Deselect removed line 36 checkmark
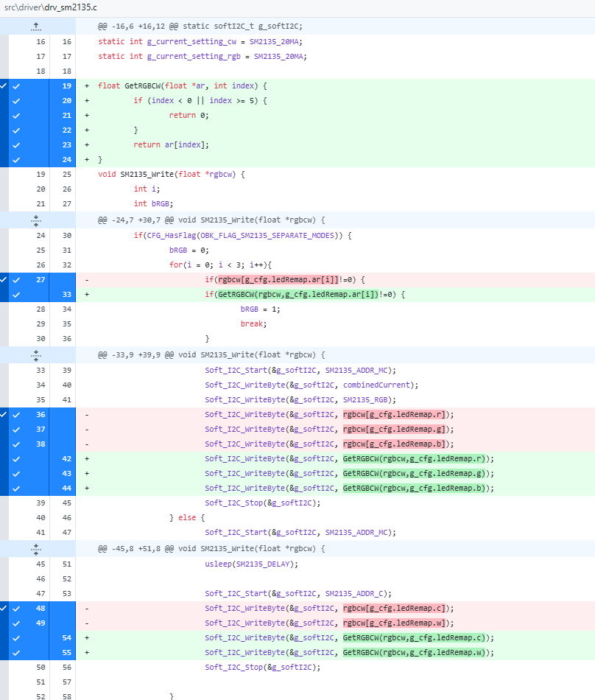Viewport: 595px width, 700px height. (16, 415)
